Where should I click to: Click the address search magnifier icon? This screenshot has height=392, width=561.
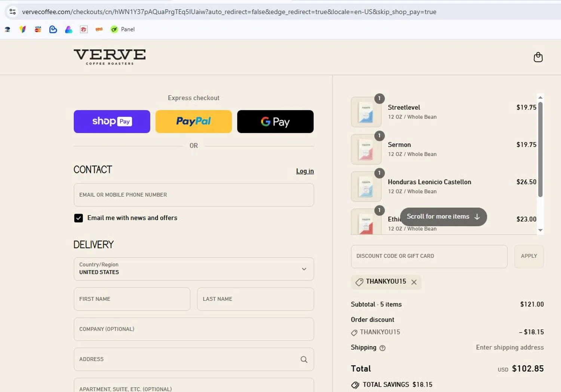click(304, 359)
